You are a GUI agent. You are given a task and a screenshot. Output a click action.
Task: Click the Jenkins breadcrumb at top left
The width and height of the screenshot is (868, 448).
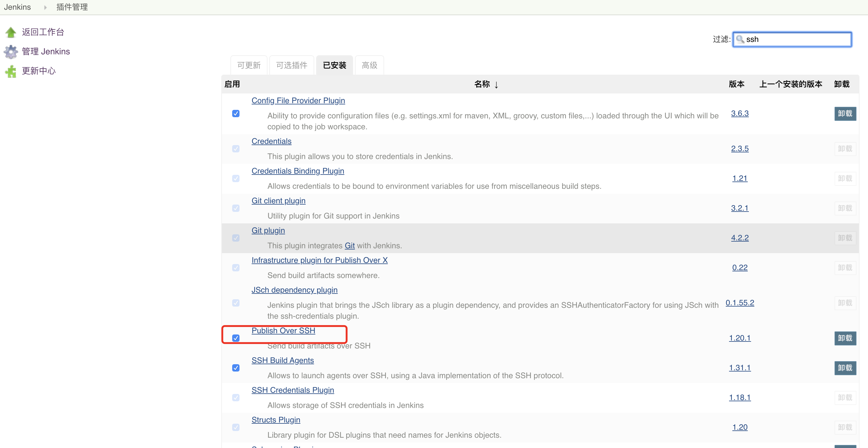point(17,7)
